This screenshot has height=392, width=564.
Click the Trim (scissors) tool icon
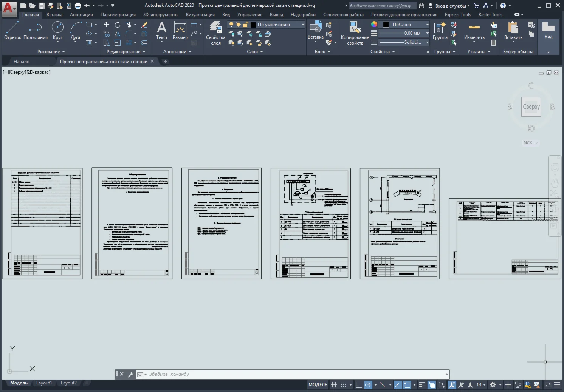[129, 25]
